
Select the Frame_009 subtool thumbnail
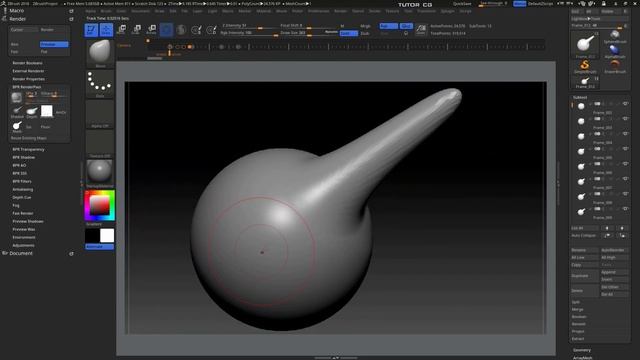click(x=581, y=212)
